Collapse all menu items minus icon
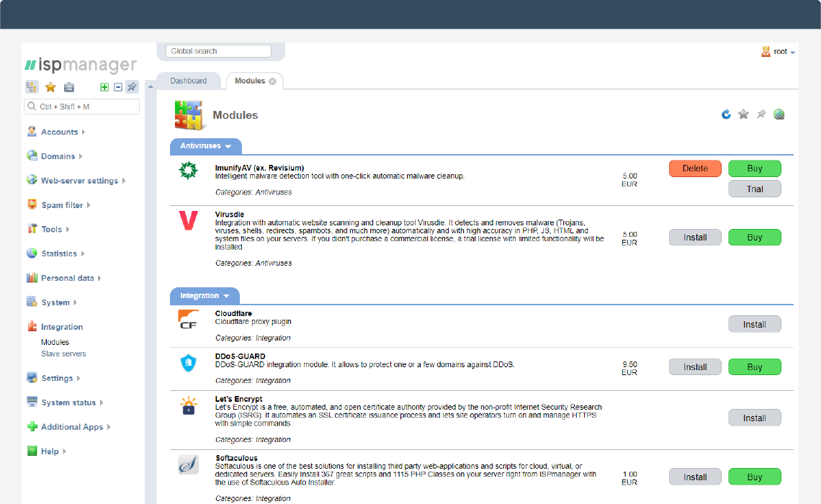The height and width of the screenshot is (504, 821). click(x=118, y=87)
